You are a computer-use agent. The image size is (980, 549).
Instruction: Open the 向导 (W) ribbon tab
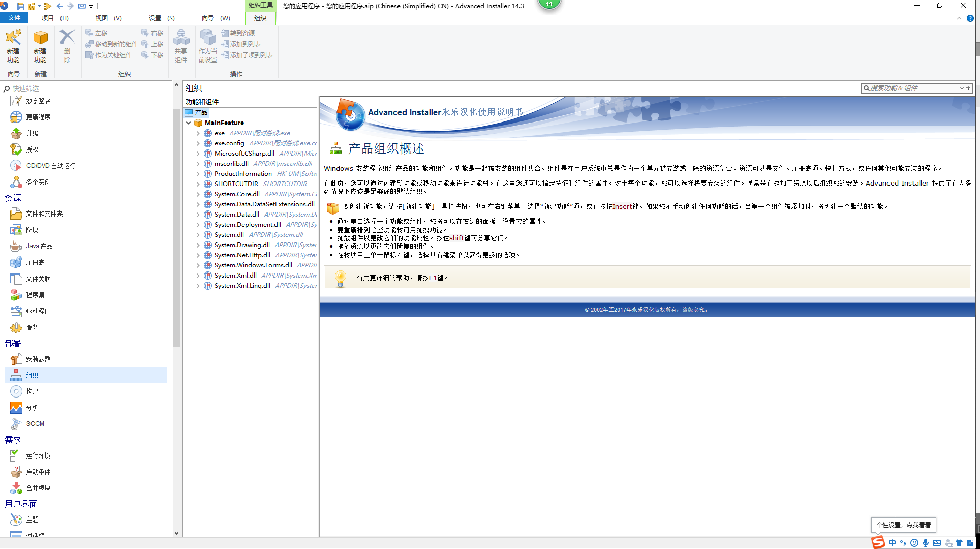pyautogui.click(x=216, y=18)
